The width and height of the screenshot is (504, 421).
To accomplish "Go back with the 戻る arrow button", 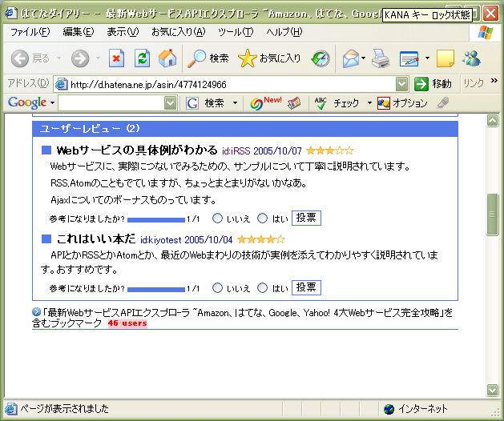I will click(30, 58).
